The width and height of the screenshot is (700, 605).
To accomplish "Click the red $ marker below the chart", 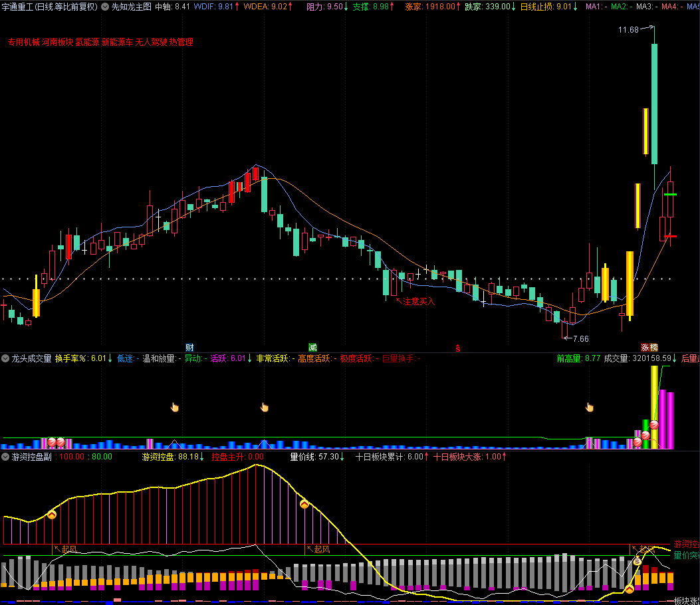I will (x=457, y=348).
